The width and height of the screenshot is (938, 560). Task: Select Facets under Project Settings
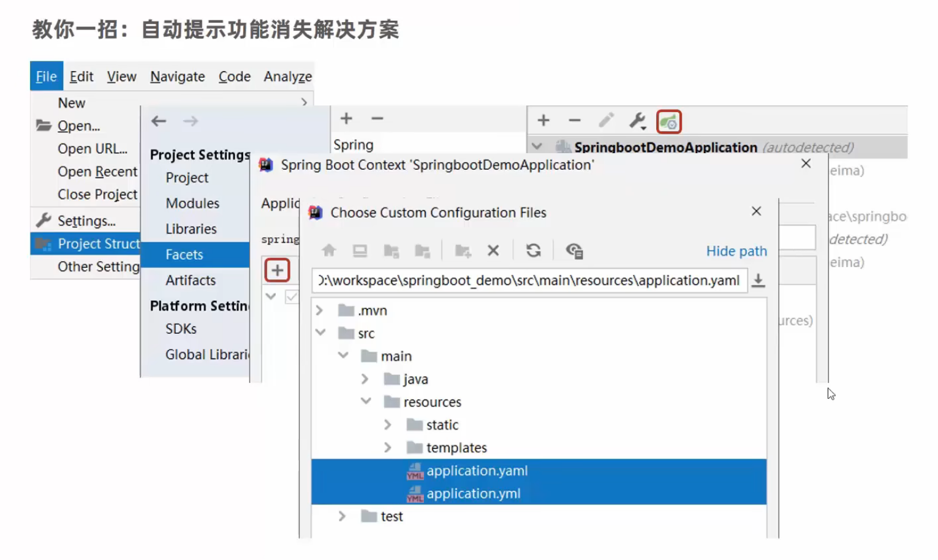[195, 255]
